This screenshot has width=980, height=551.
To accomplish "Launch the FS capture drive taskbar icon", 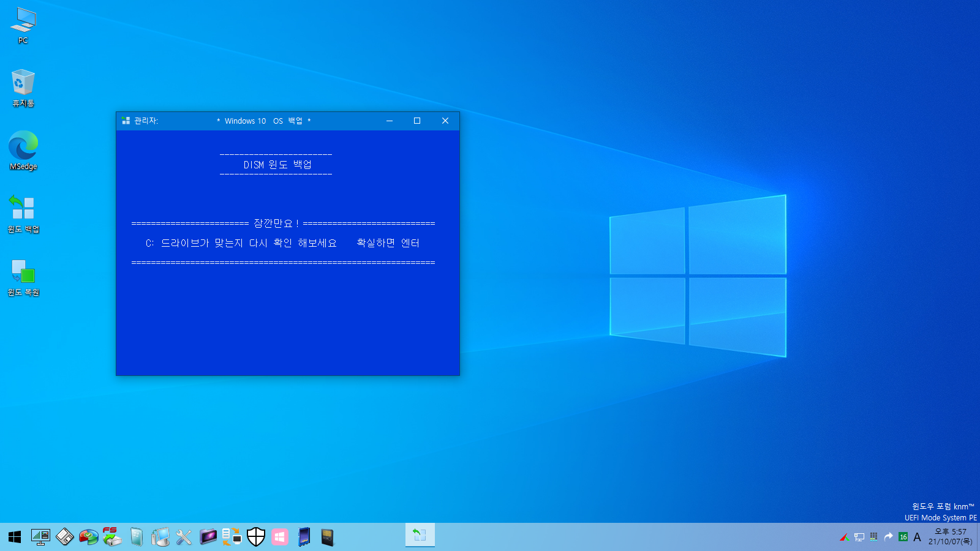I will click(112, 537).
